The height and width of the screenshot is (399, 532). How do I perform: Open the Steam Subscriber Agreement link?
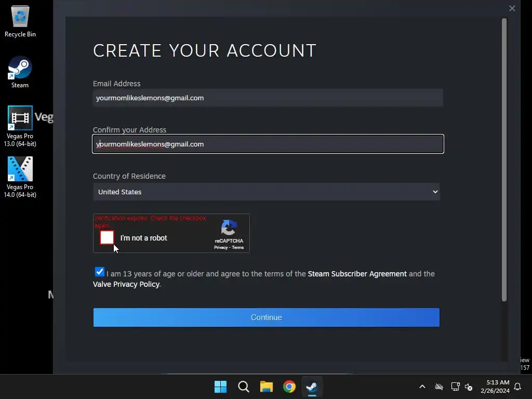357,274
